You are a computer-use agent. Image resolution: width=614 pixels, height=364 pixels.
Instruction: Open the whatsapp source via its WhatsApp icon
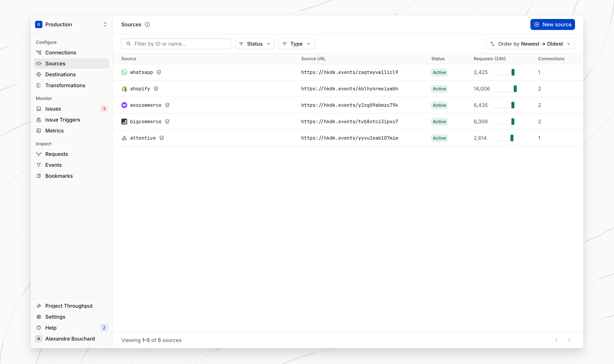point(124,72)
